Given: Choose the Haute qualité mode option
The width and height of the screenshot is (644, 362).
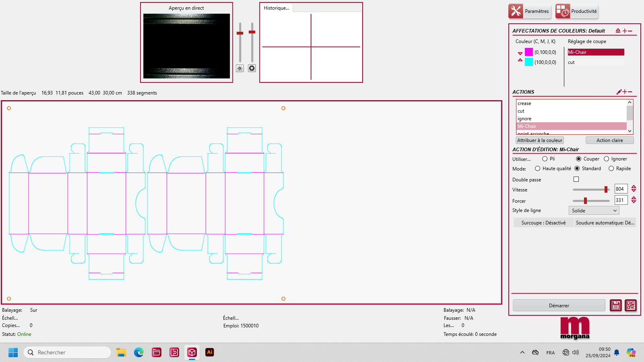Looking at the screenshot, I should 538,169.
